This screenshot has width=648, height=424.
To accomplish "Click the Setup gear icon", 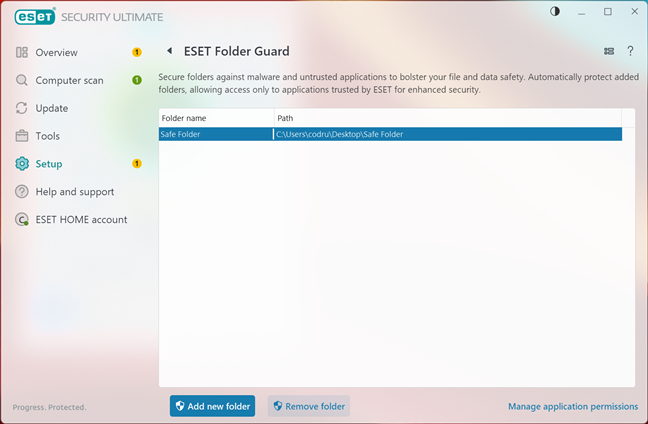I will tap(21, 164).
